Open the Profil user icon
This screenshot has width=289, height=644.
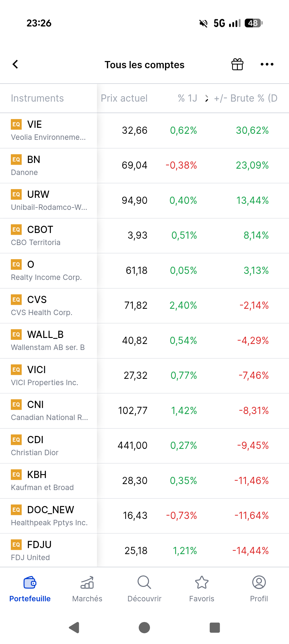259,583
